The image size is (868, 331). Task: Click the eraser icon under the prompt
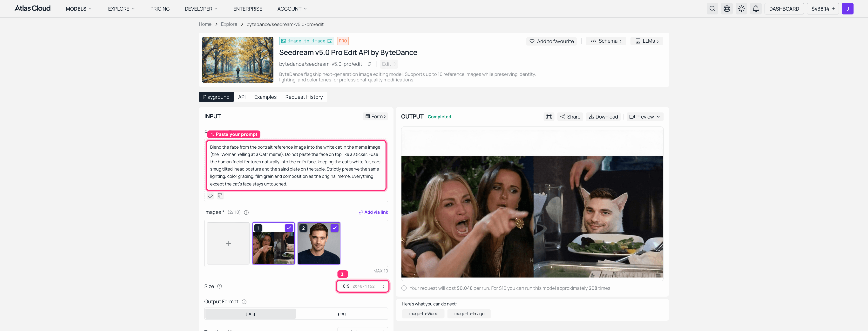click(x=210, y=196)
